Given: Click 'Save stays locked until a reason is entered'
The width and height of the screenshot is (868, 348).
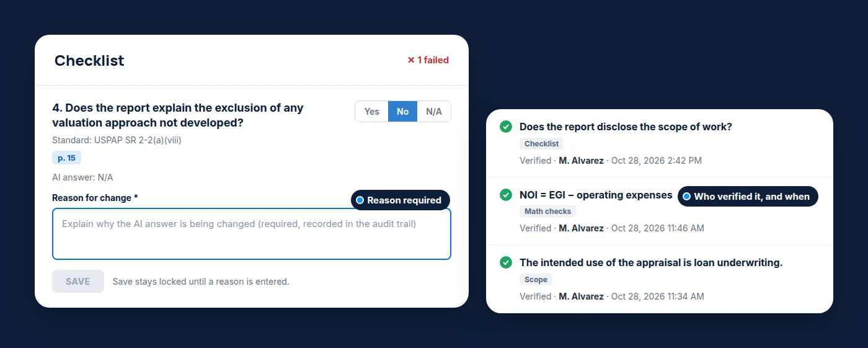Looking at the screenshot, I should (x=201, y=282).
